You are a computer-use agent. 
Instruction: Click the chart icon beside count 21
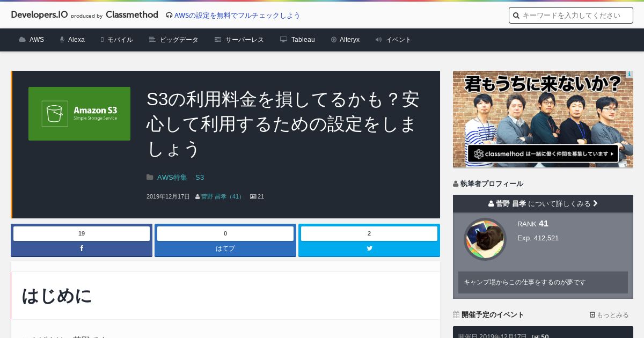253,197
